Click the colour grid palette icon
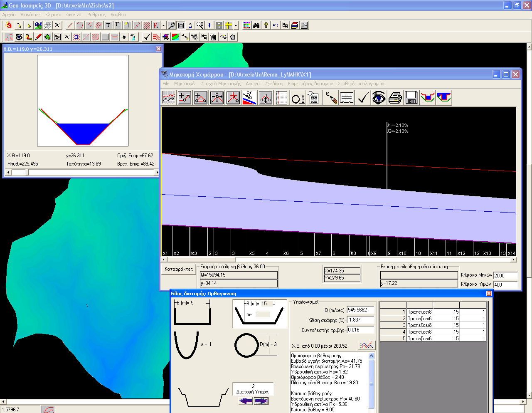Screen dimensions: 532x413 [x=246, y=25]
